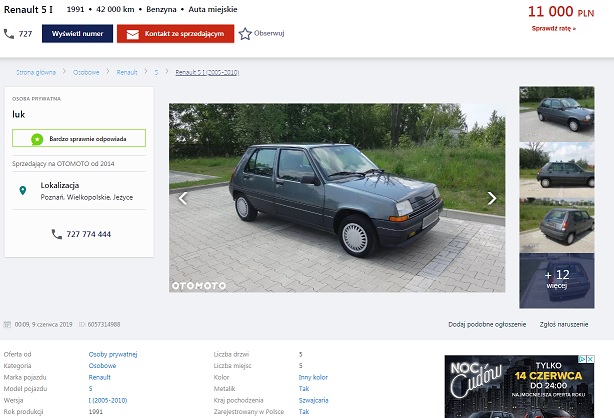The height and width of the screenshot is (418, 614).
Task: Select the first thumbnail, car front-side view
Action: point(556,114)
